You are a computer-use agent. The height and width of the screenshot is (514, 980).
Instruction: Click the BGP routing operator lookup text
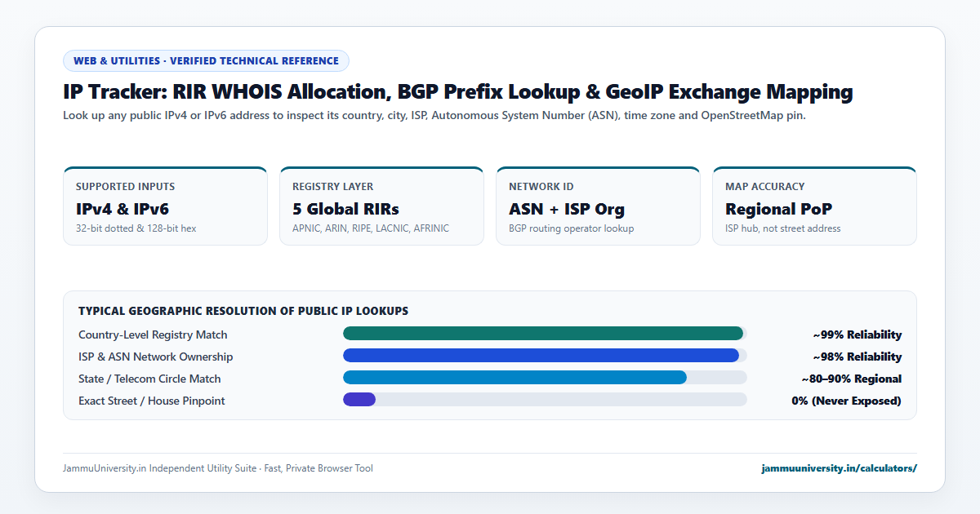572,228
